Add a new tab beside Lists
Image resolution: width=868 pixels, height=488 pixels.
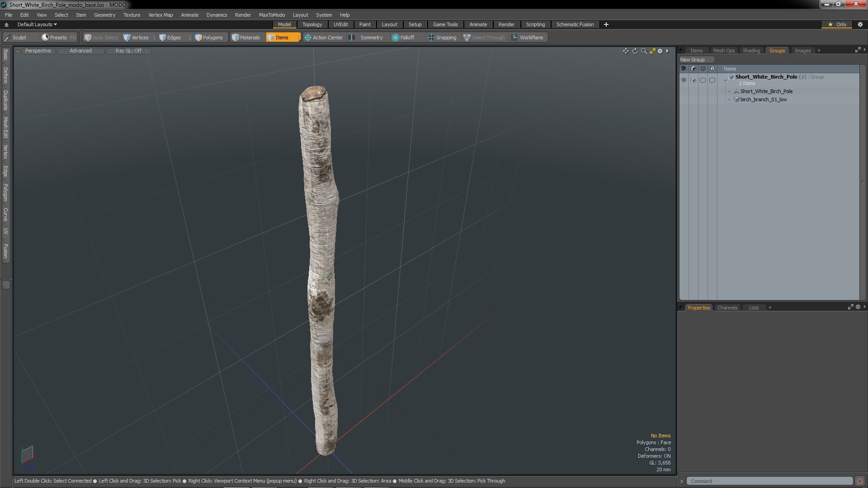tap(770, 308)
